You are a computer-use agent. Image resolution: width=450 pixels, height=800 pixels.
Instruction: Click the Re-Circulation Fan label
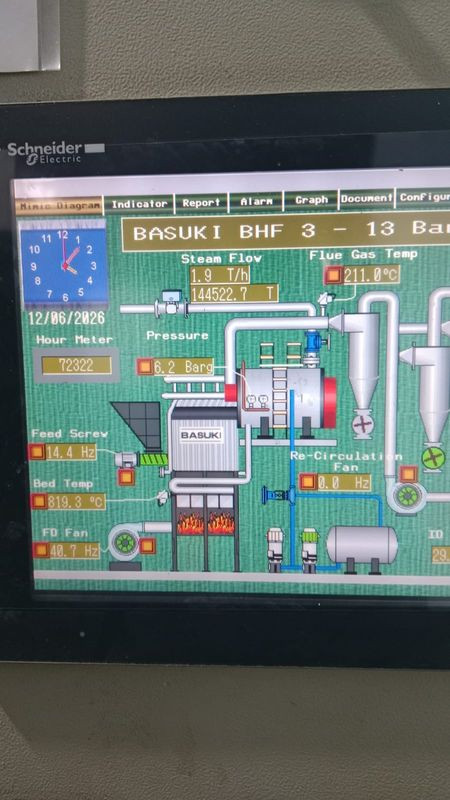click(346, 461)
